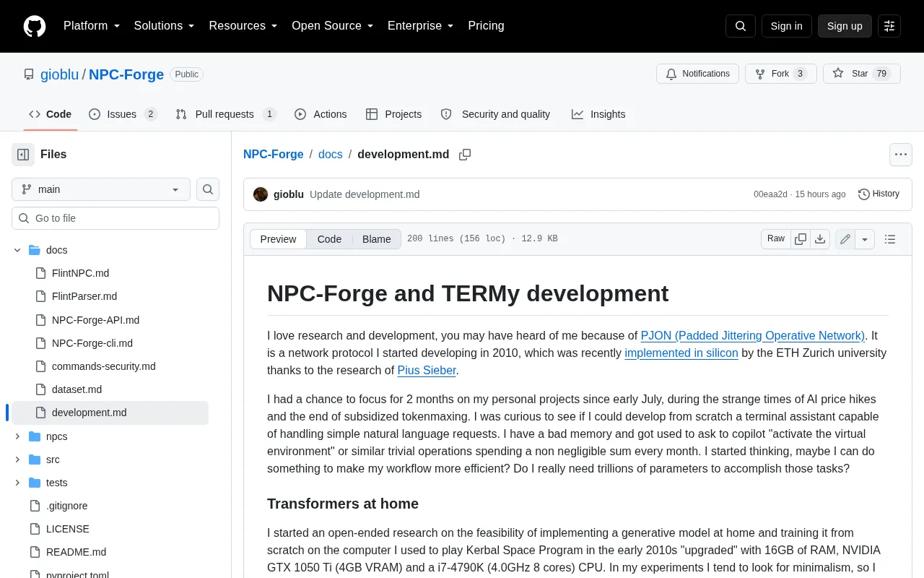
Task: Open the Pull requests tab
Action: pos(226,114)
